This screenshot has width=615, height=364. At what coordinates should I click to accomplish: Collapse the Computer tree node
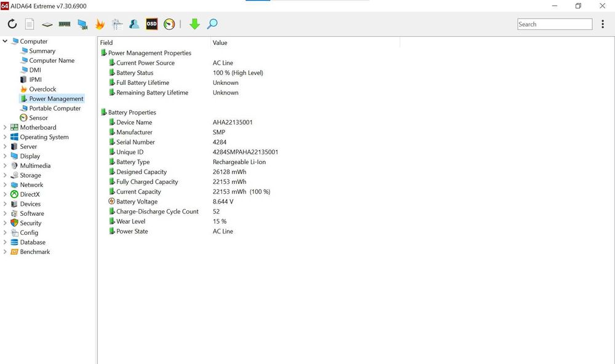coord(5,41)
